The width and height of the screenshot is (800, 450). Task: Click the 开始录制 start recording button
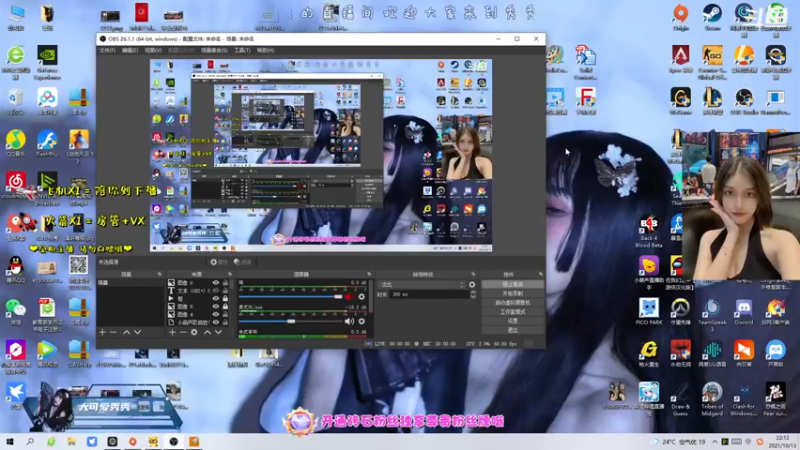512,293
